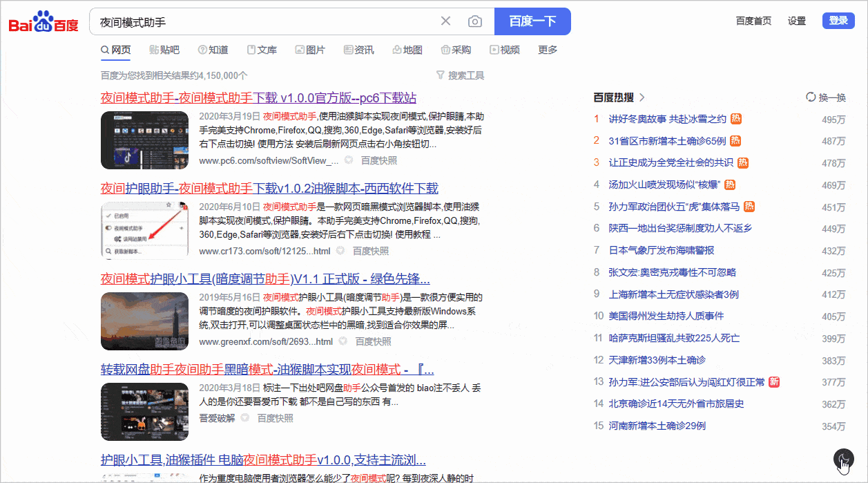Open 搜索工具 filter
868x483 pixels.
460,75
